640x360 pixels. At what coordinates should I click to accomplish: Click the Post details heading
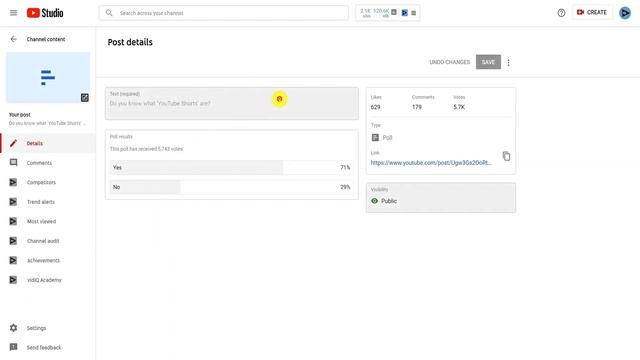coord(130,42)
